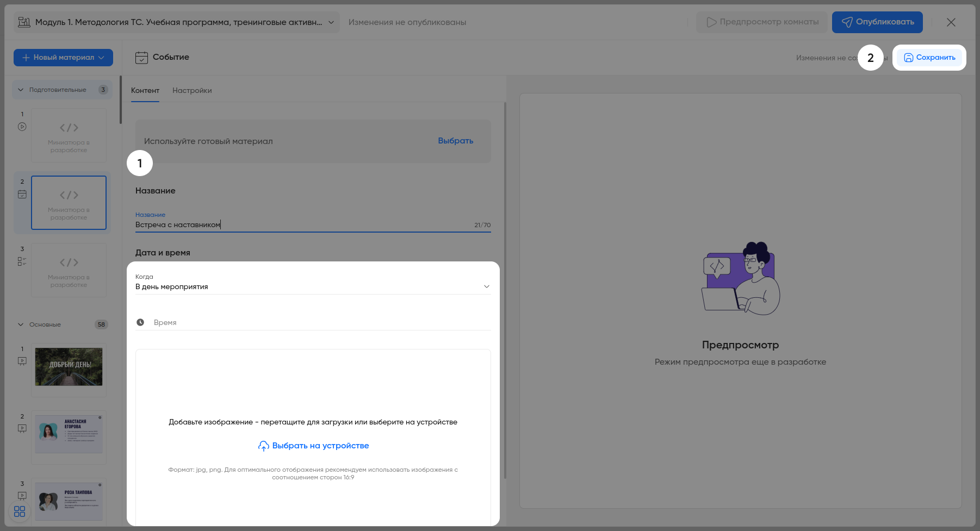980x531 pixels.
Task: Select the Контент tab
Action: pyautogui.click(x=145, y=90)
